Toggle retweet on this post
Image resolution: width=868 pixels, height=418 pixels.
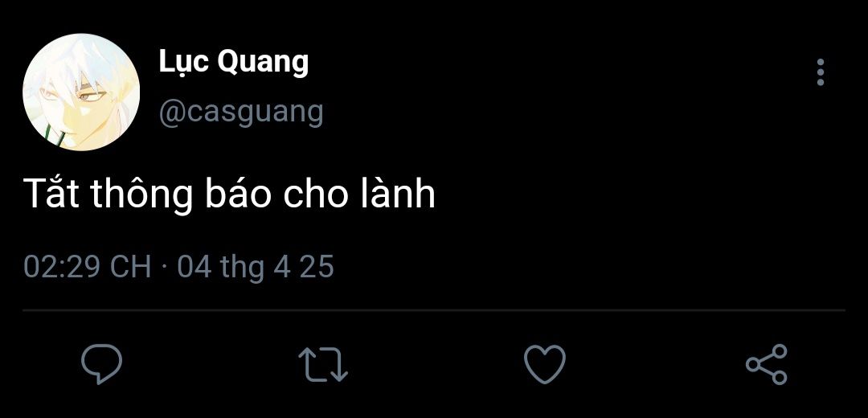tap(323, 364)
